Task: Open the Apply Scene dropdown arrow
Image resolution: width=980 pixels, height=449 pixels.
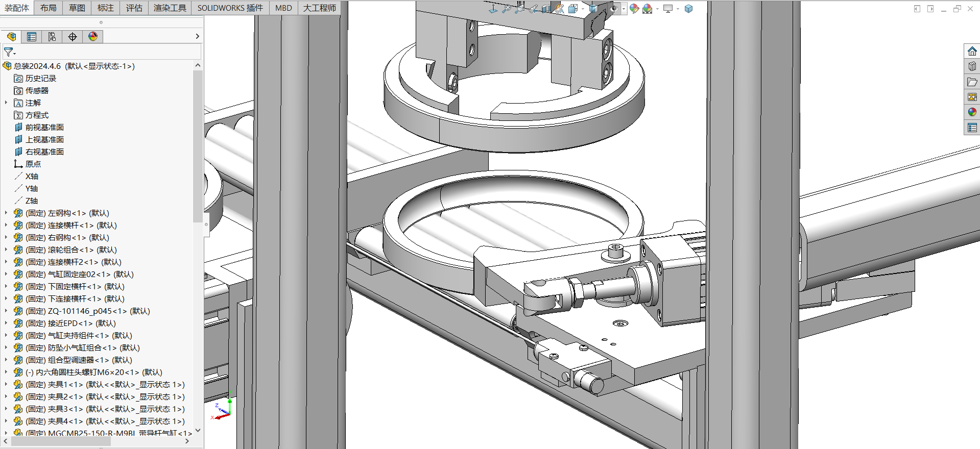Action: (x=657, y=9)
